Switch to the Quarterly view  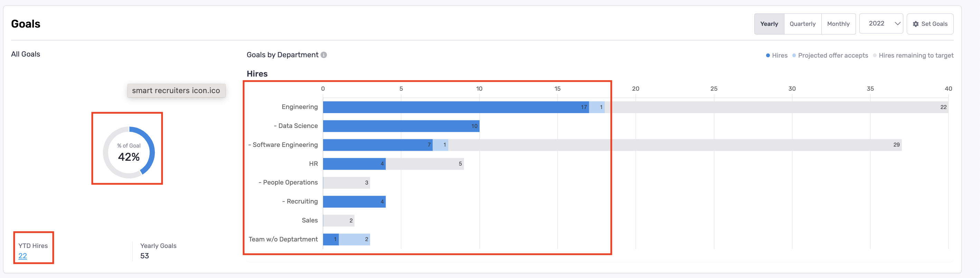pos(802,24)
